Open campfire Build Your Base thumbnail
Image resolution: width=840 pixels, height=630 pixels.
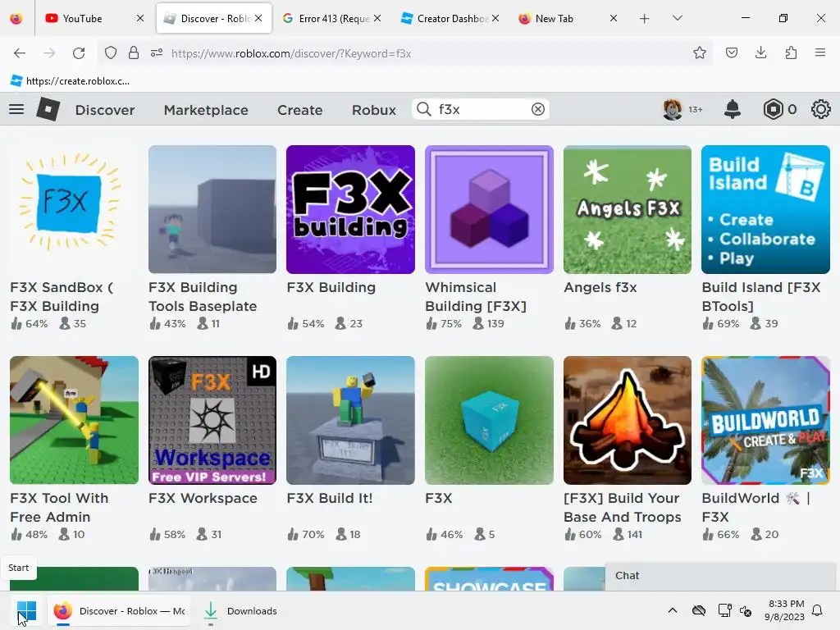[628, 420]
